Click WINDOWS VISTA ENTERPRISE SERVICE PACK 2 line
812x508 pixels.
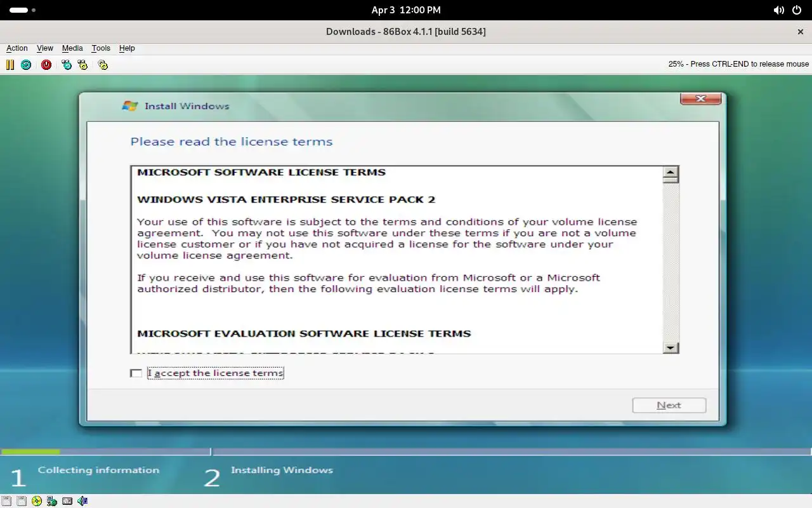click(286, 199)
